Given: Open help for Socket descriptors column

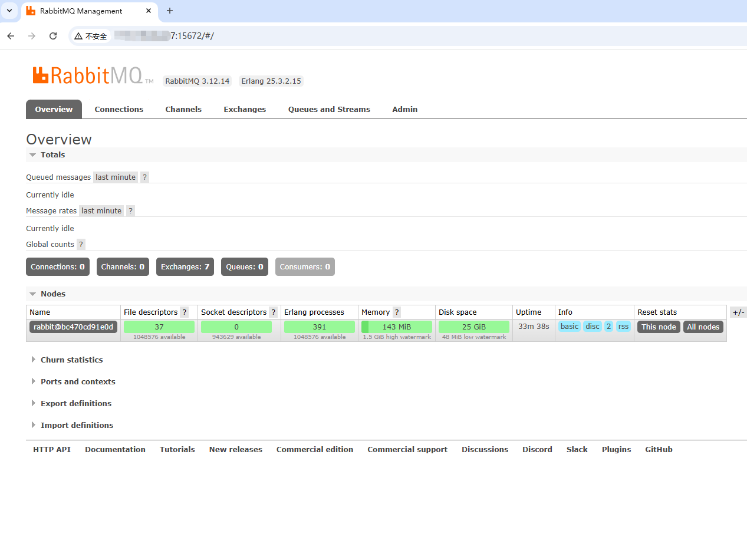Looking at the screenshot, I should [x=273, y=312].
